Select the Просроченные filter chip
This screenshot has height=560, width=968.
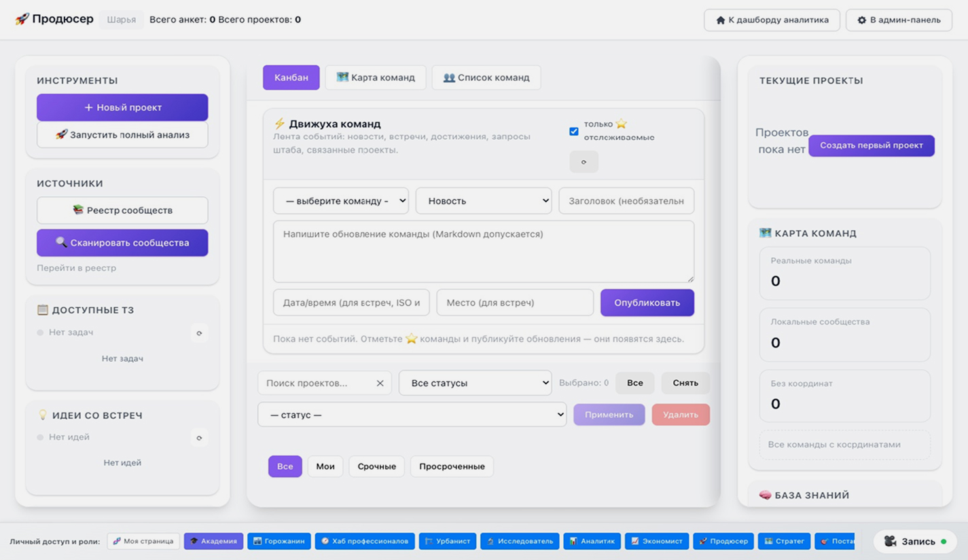(452, 466)
